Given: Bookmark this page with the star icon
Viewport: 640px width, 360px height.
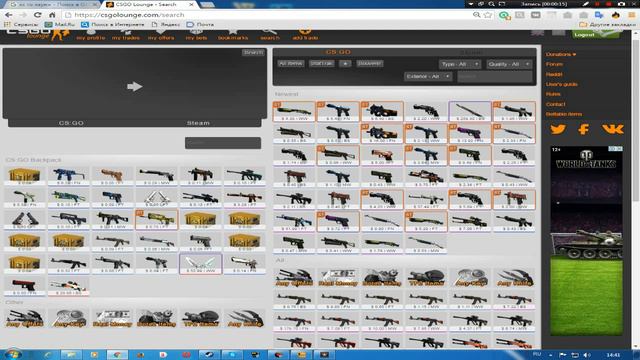Looking at the screenshot, I should [488, 15].
